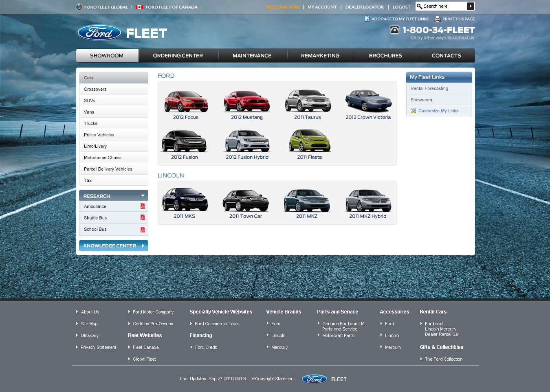Select Police Vehicles in the sidebar

coord(99,135)
